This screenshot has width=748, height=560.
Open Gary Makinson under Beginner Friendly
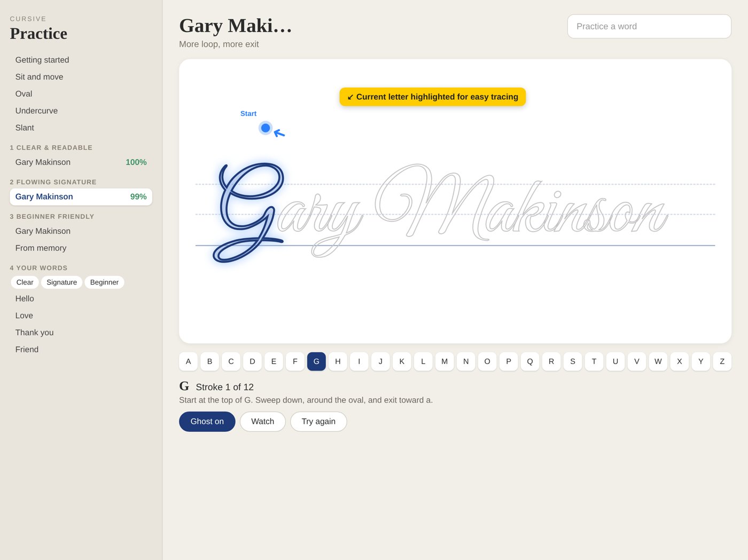[x=81, y=231]
